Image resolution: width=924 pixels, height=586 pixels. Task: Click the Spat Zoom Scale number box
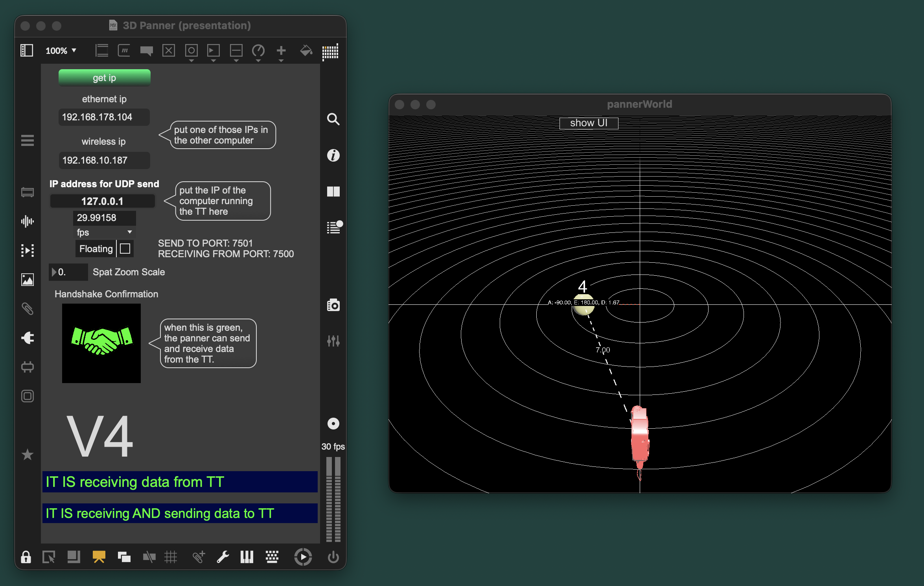68,272
